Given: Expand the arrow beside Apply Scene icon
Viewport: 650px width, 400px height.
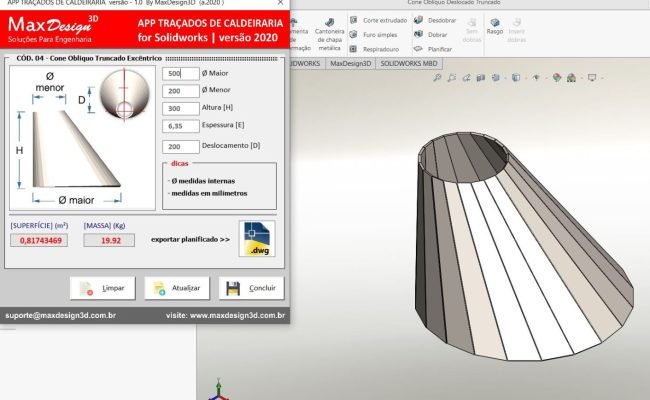Looking at the screenshot, I should (x=581, y=78).
